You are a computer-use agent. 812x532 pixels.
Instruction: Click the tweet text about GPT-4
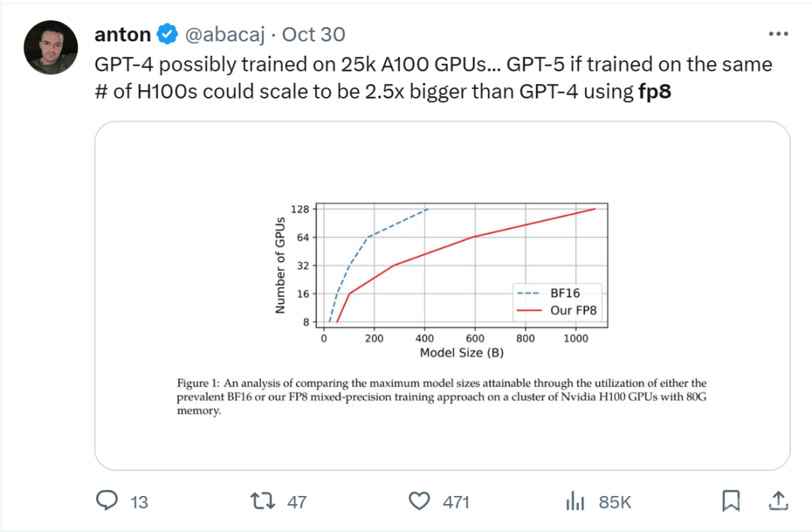(433, 80)
